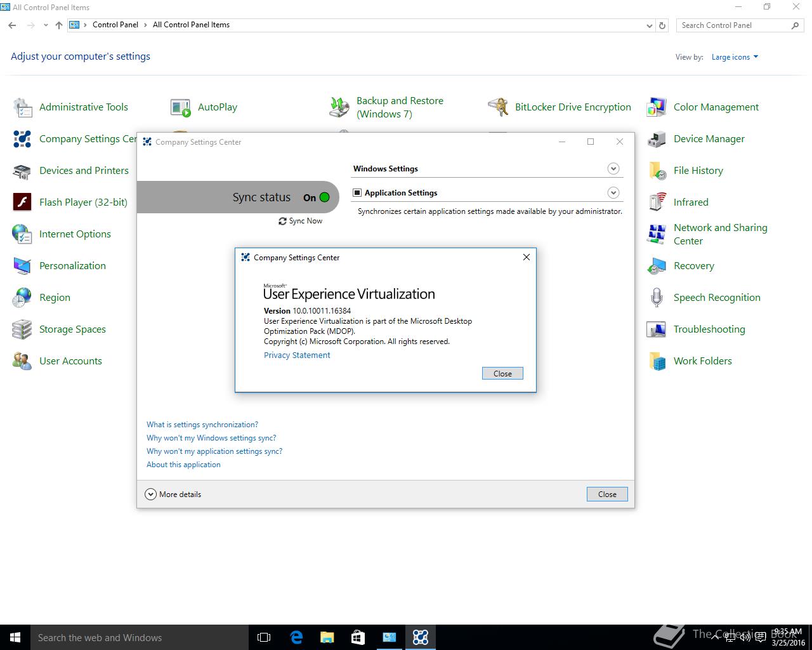The width and height of the screenshot is (812, 650).
Task: Open Personalization icon
Action: [23, 266]
